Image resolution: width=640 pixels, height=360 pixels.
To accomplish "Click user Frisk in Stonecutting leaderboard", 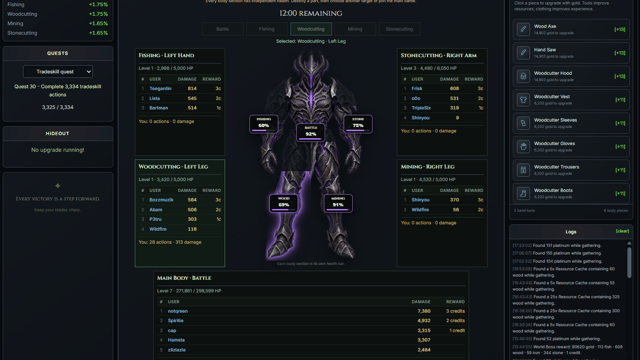I will (417, 89).
